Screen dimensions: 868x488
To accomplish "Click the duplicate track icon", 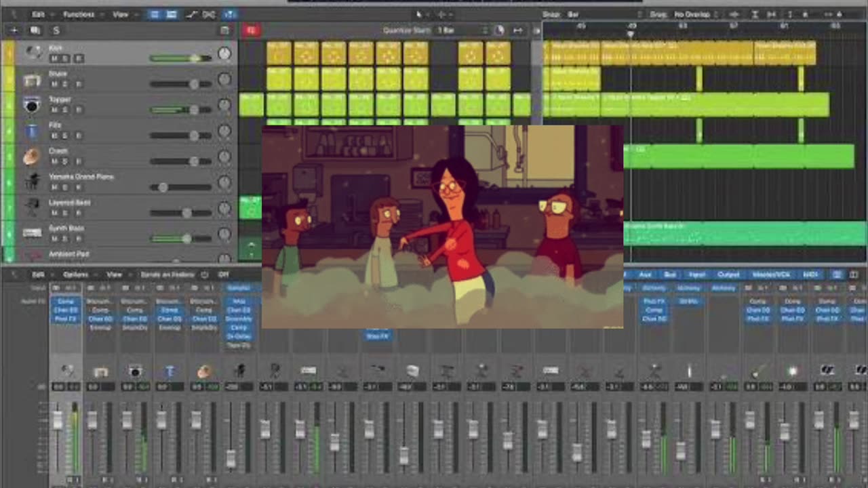I will (x=35, y=30).
